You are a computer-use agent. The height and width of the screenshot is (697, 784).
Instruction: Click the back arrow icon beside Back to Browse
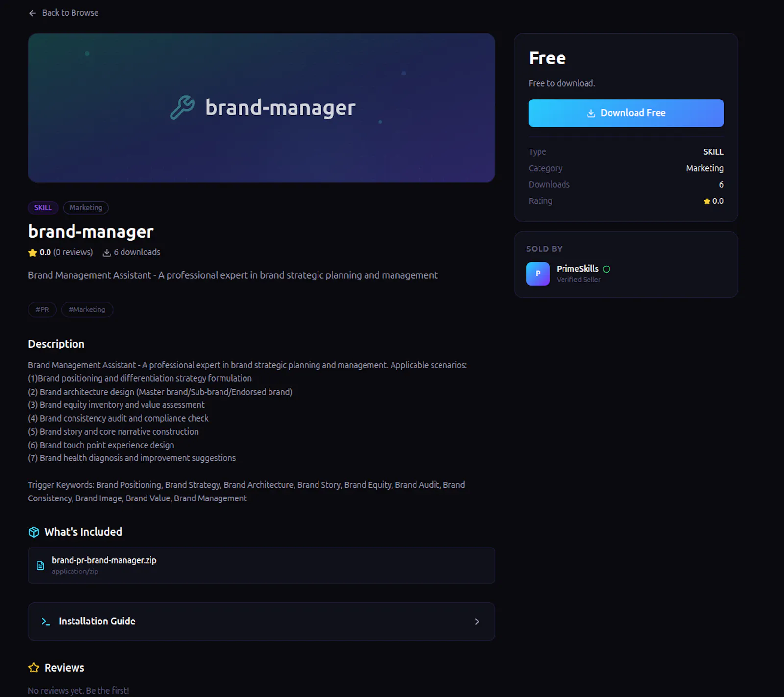tap(32, 13)
